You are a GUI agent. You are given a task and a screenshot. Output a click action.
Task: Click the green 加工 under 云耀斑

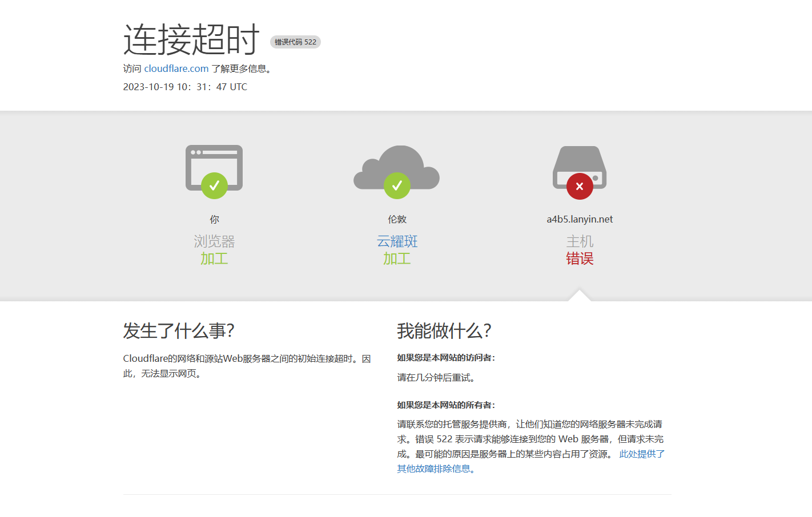click(x=397, y=258)
